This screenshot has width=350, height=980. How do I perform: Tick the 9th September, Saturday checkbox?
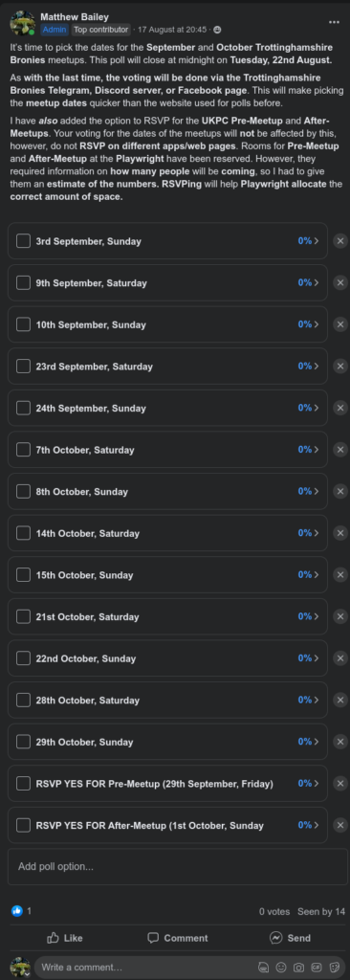tap(23, 282)
